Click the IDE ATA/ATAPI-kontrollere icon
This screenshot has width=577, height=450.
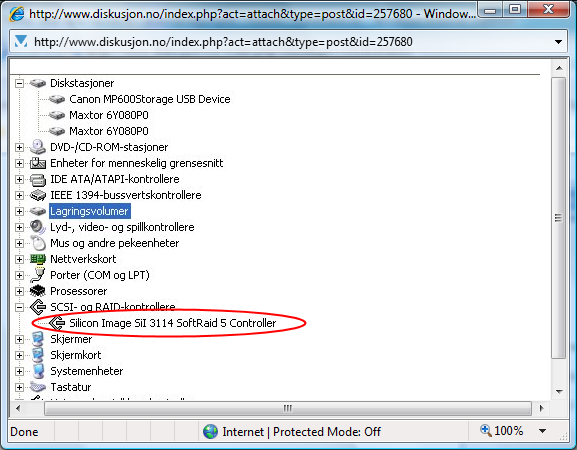[38, 179]
